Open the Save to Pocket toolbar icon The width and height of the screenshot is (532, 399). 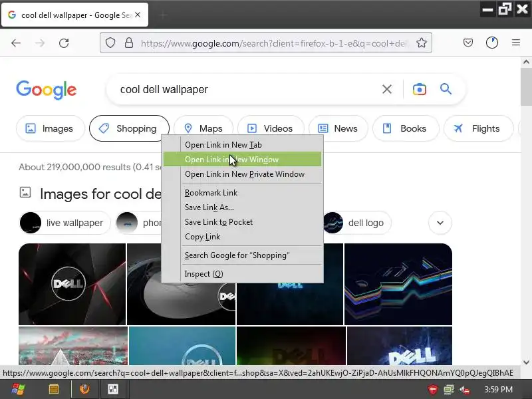coord(468,43)
